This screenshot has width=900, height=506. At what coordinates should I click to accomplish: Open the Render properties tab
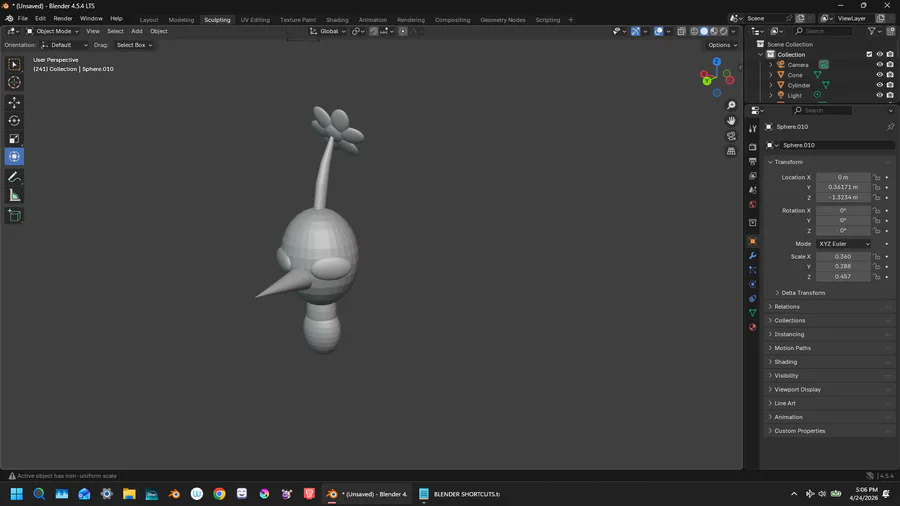752,147
